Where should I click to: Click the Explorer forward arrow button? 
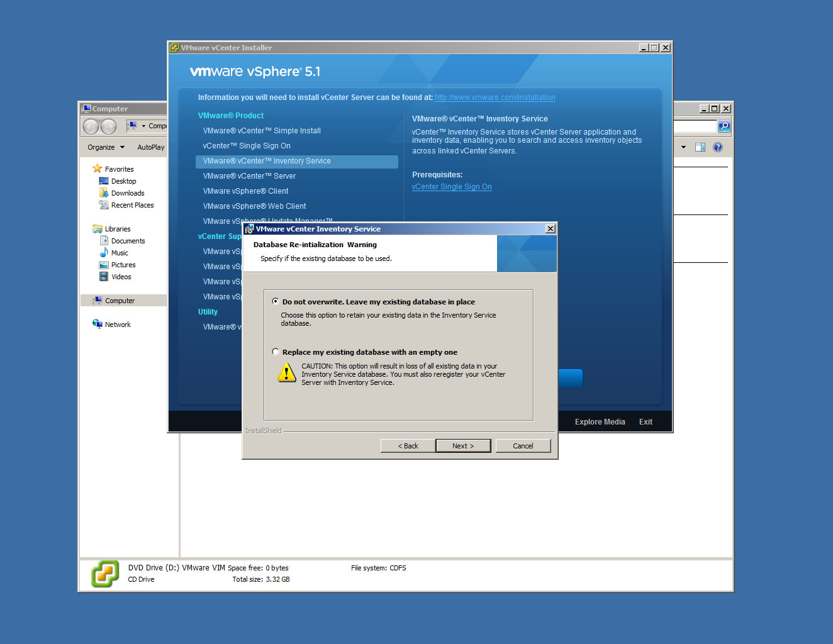tap(108, 127)
